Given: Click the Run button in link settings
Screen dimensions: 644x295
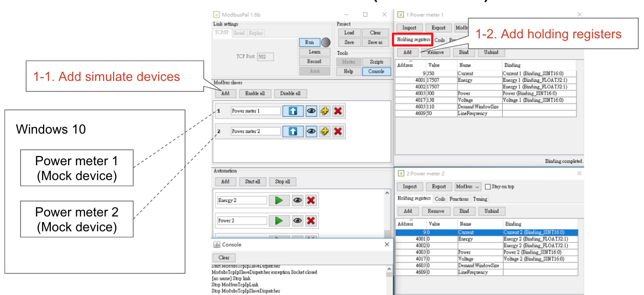Looking at the screenshot, I should coord(309,42).
